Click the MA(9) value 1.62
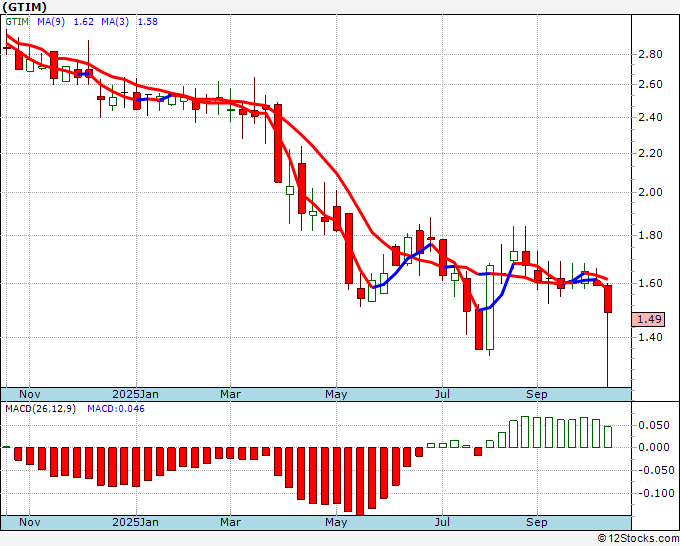The height and width of the screenshot is (546, 680). tap(83, 22)
